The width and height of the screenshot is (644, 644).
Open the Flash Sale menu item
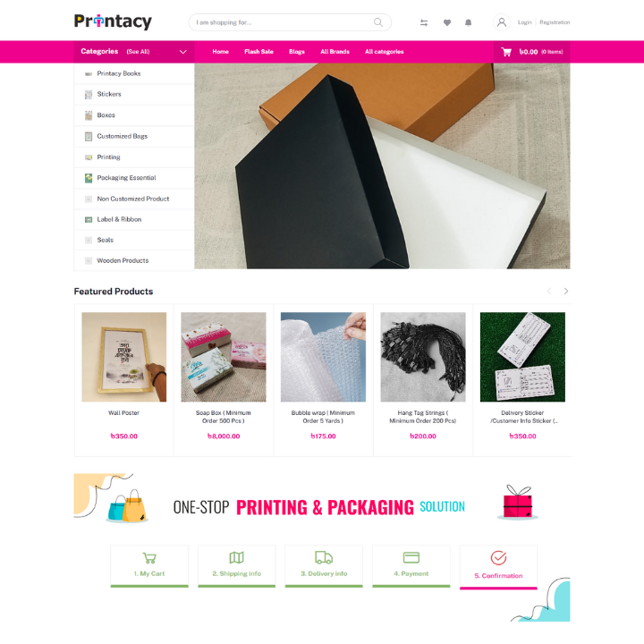tap(258, 52)
